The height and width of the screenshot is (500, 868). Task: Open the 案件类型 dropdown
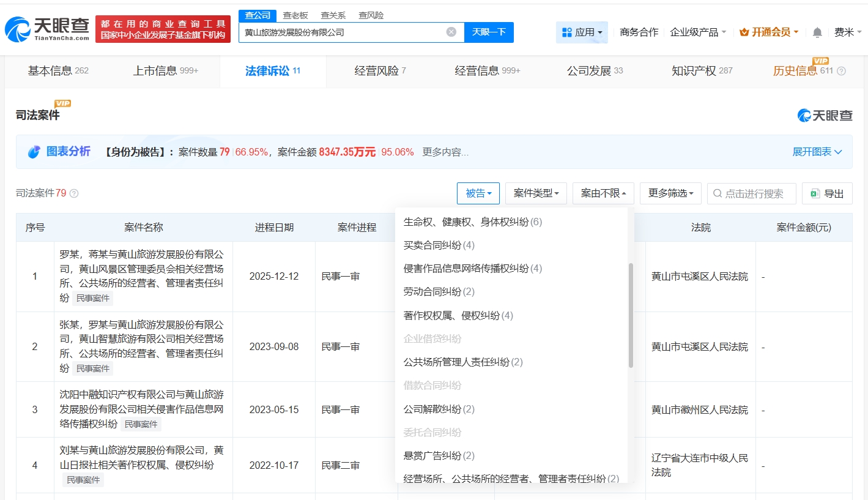(536, 193)
